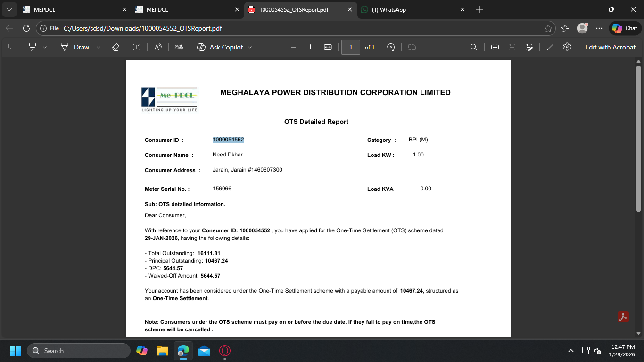
Task: Expand the Ask Copilot dropdown arrow
Action: click(x=250, y=47)
